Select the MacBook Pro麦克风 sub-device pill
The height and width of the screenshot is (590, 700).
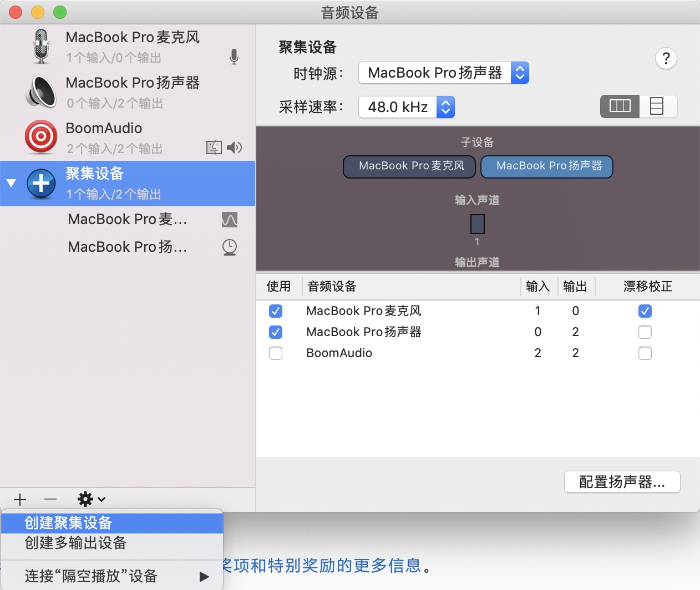click(x=409, y=166)
